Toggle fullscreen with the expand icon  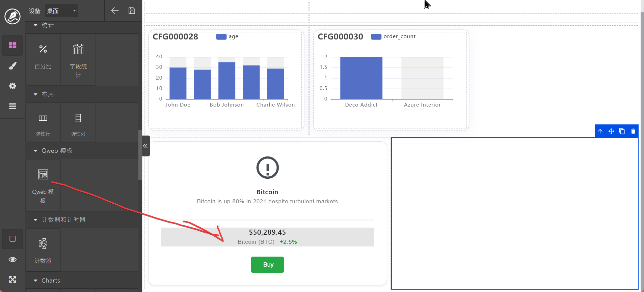[12, 280]
